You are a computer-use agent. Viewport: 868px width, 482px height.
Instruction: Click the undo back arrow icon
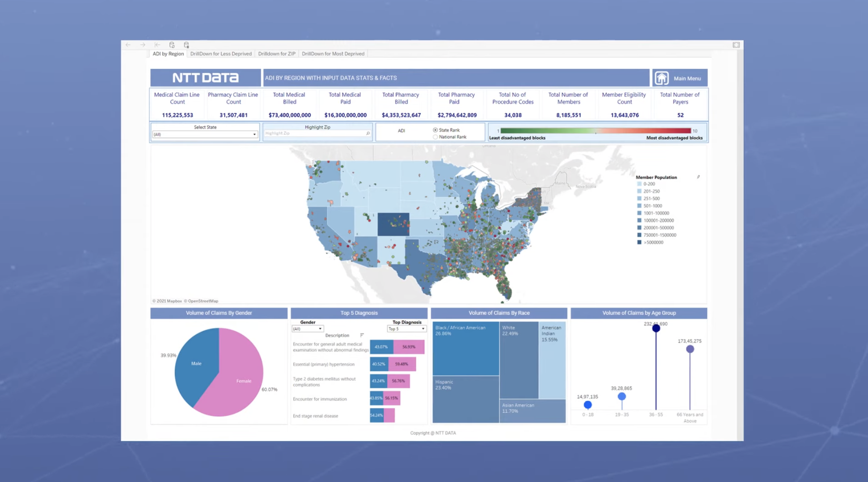click(x=128, y=45)
